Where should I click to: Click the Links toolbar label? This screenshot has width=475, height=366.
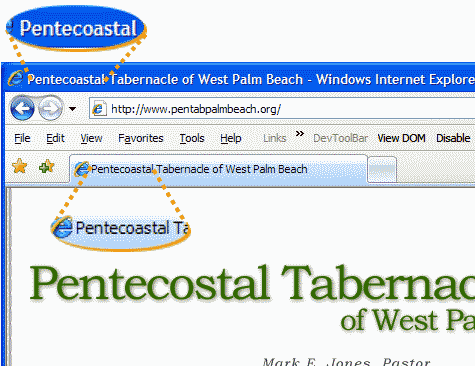coord(275,138)
